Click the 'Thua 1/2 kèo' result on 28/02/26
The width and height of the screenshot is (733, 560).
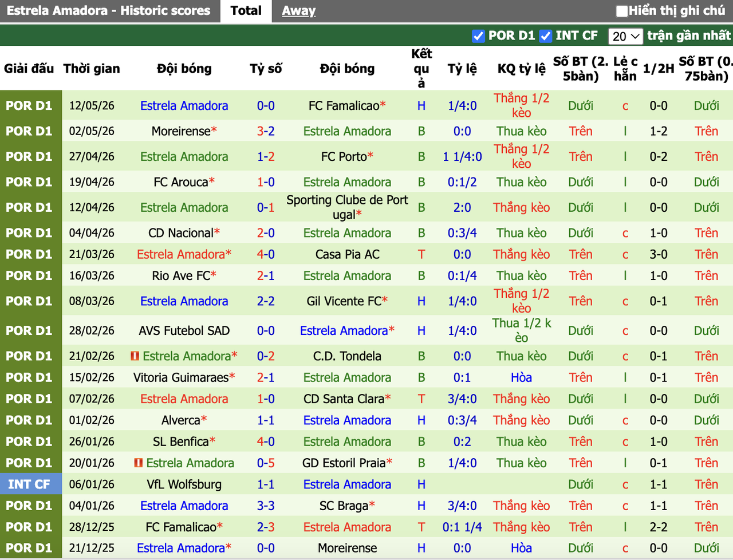[x=522, y=330]
